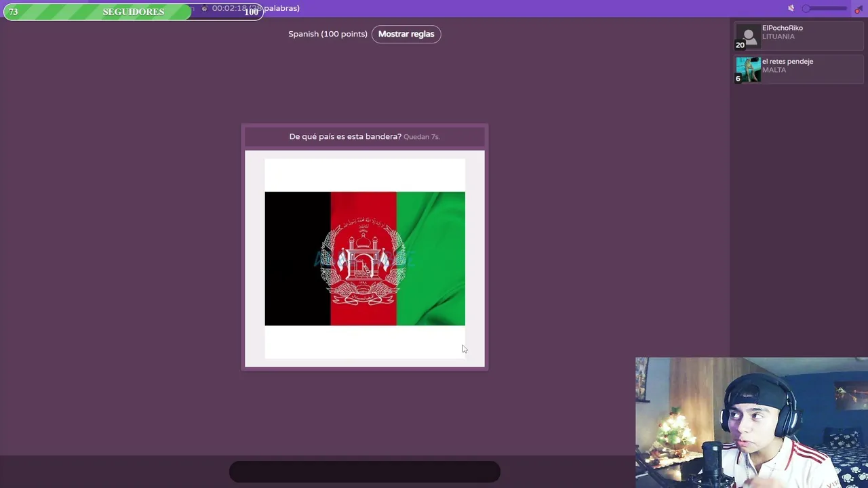This screenshot has width=868, height=488.
Task: Click the flag image in the question
Action: 365,258
